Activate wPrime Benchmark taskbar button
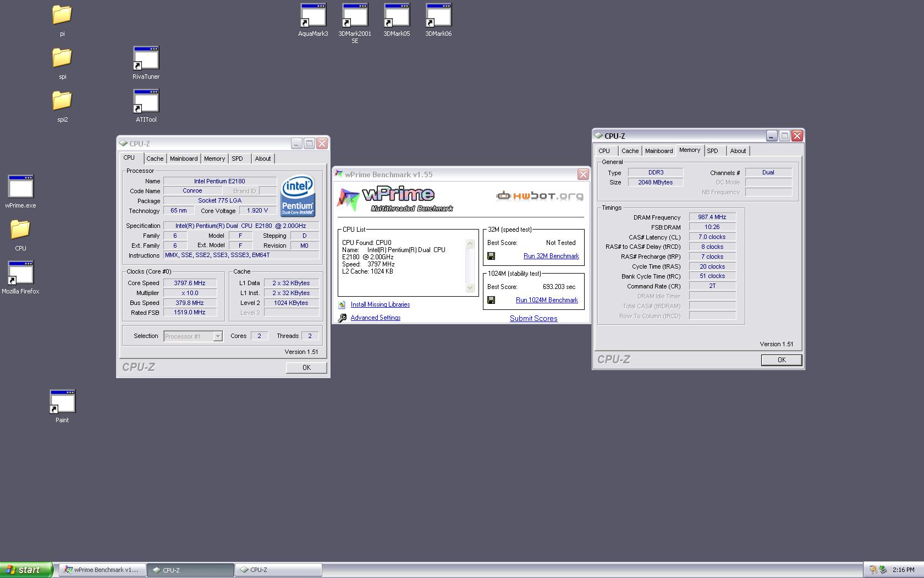The image size is (924, 578). click(102, 570)
